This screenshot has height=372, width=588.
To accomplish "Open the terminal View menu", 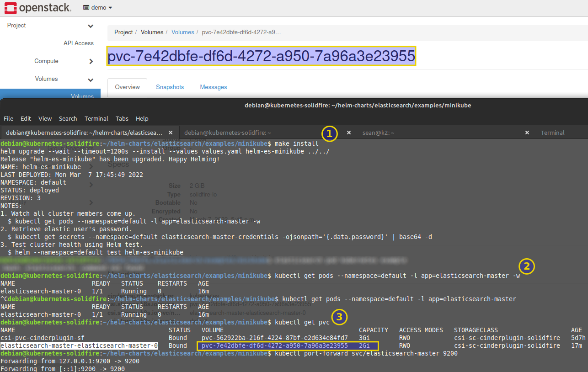I will (x=45, y=119).
